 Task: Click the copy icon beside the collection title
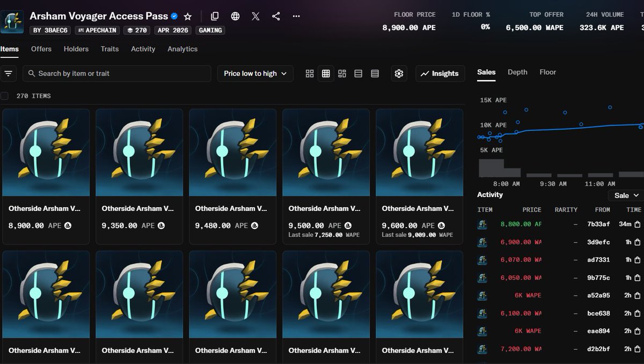click(x=215, y=16)
